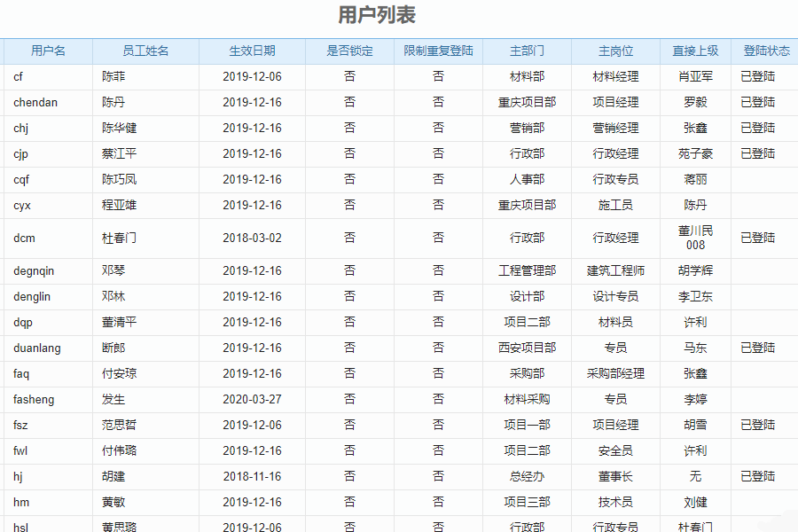Viewport: 798px width, 532px height.
Task: Click department cell 工程管理部
Action: [x=528, y=270]
